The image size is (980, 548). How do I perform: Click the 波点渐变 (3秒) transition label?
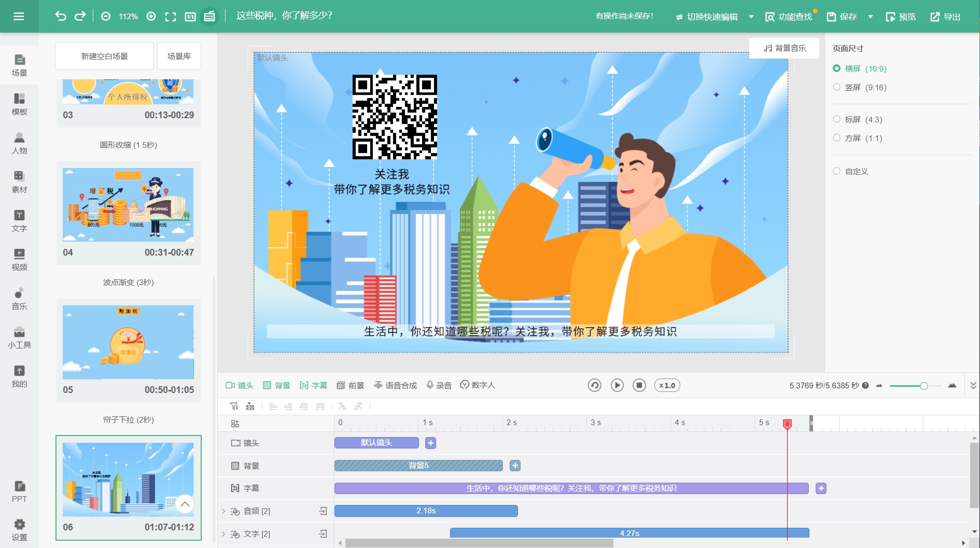128,283
